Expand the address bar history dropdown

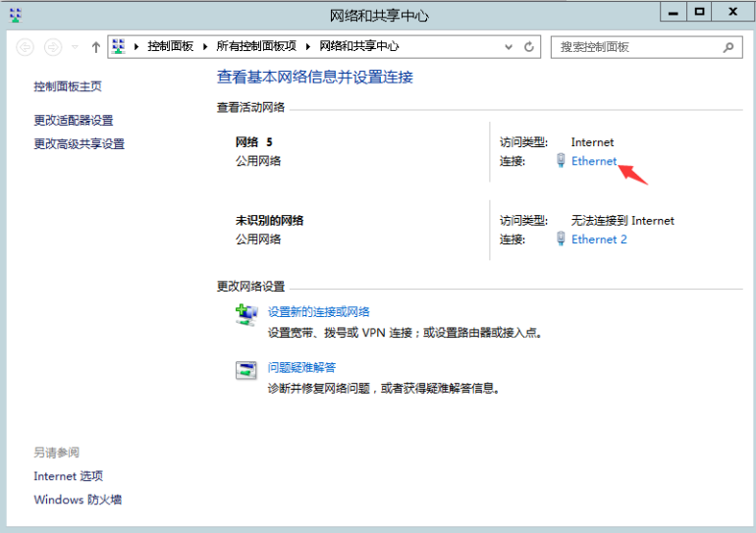(x=509, y=47)
